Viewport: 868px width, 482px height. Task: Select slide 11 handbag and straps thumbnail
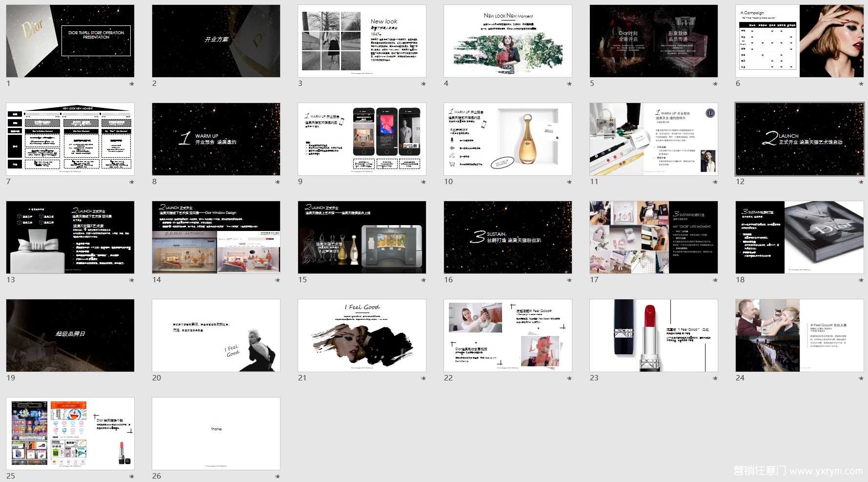point(654,139)
